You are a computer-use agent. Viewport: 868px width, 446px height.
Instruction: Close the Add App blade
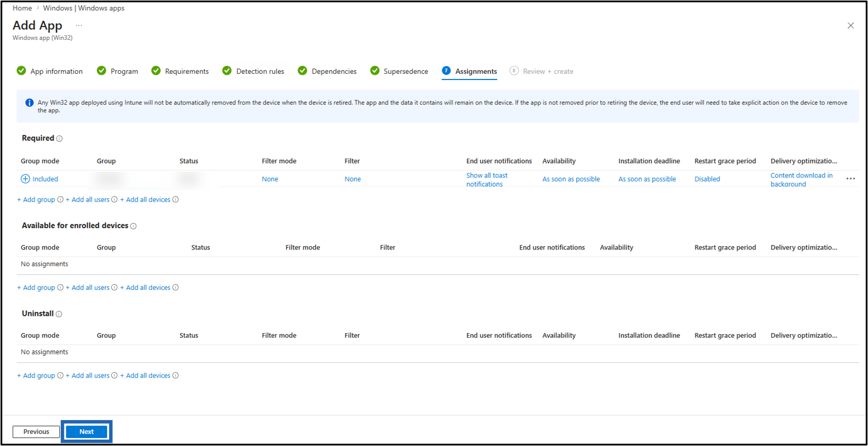click(x=850, y=26)
